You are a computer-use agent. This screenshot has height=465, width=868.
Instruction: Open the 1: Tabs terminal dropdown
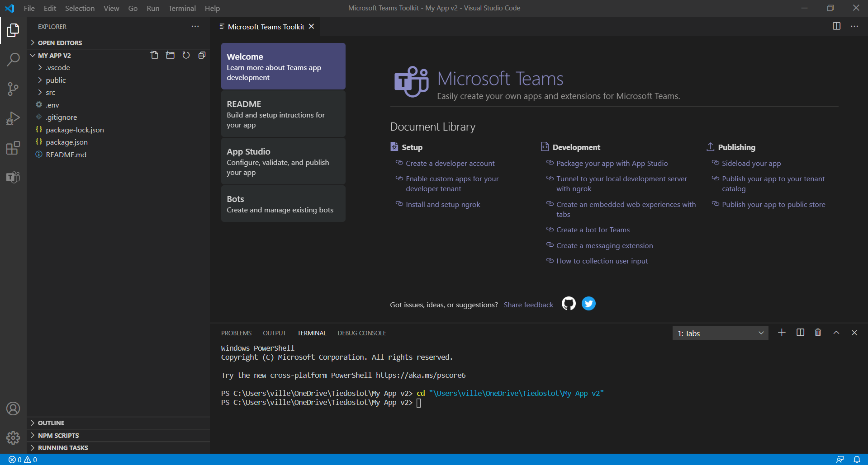pyautogui.click(x=720, y=333)
